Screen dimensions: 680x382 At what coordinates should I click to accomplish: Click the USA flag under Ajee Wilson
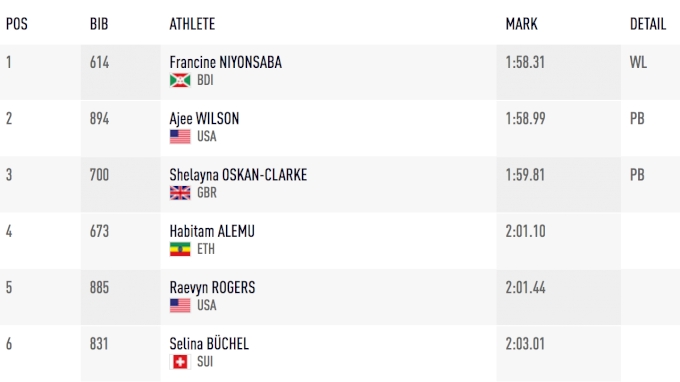(x=180, y=137)
